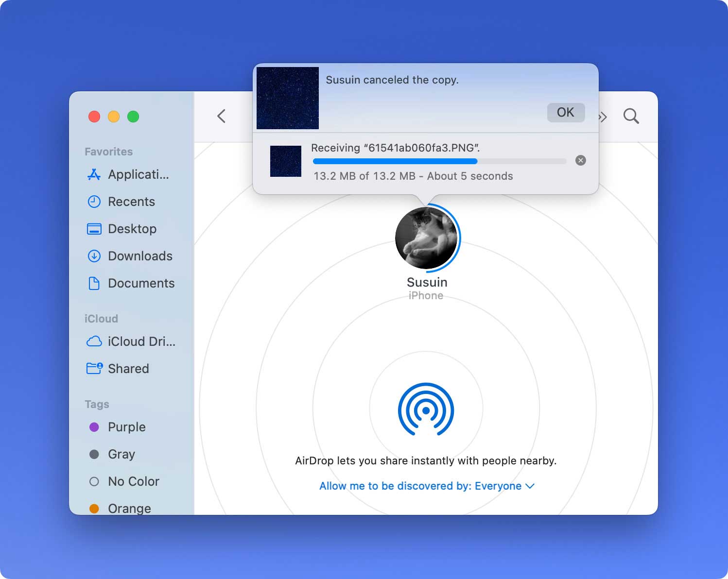
Task: Click the Downloads arrow icon
Action: coord(94,256)
